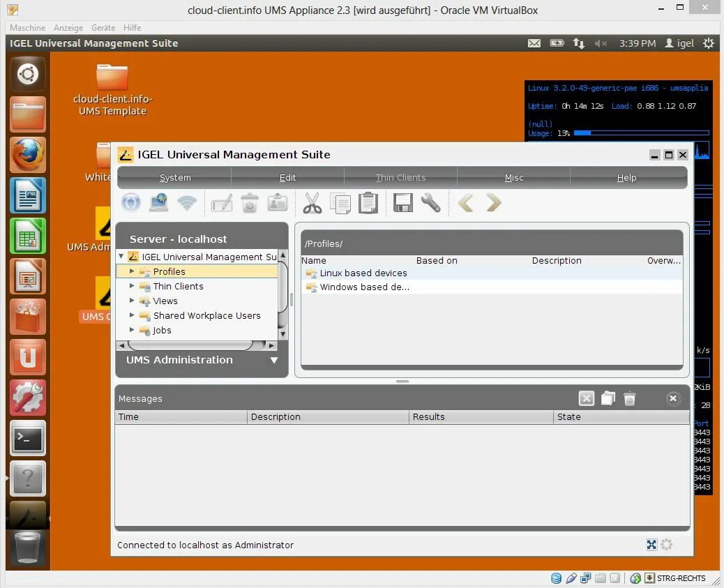Click the Time column header in Messages
724x588 pixels.
tap(181, 416)
